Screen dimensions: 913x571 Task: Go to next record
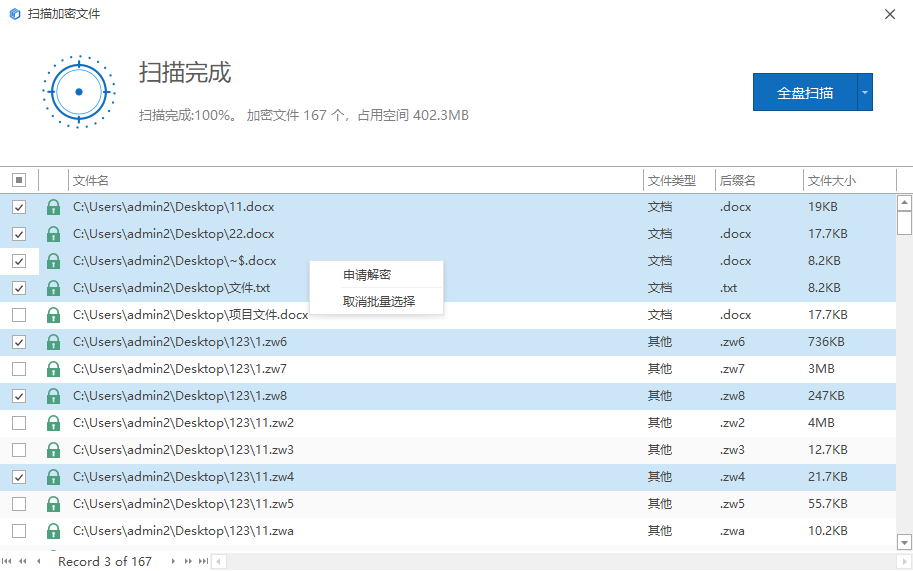point(173,561)
